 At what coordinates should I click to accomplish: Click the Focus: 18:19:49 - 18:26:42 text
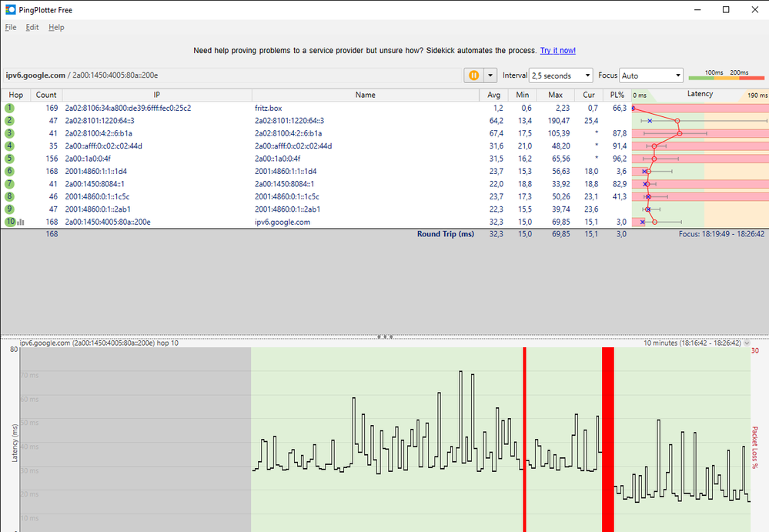coord(721,234)
